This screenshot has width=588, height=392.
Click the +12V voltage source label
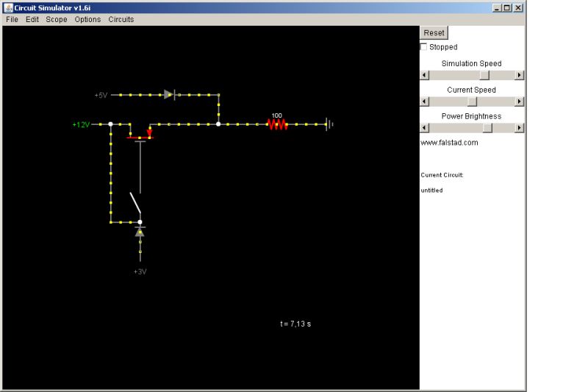coord(81,124)
